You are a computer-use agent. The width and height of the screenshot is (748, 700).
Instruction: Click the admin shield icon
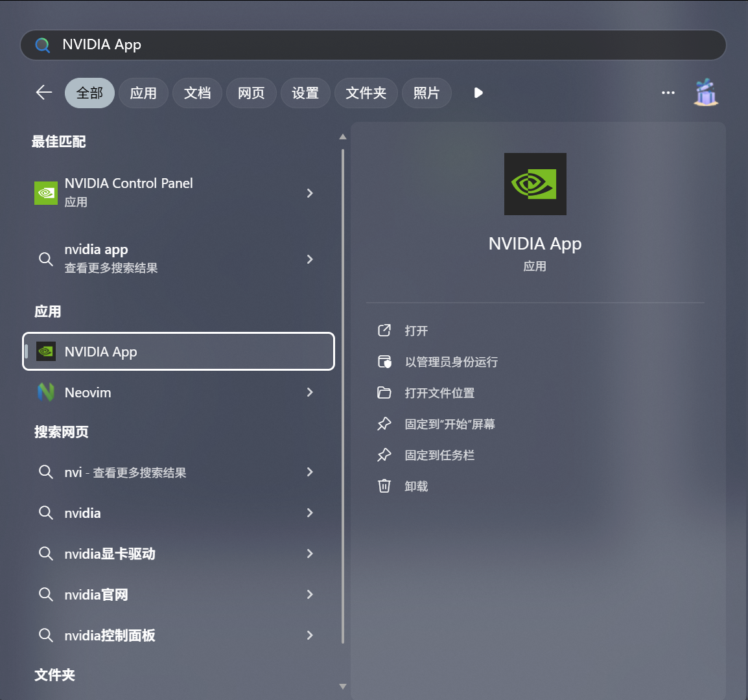[384, 362]
